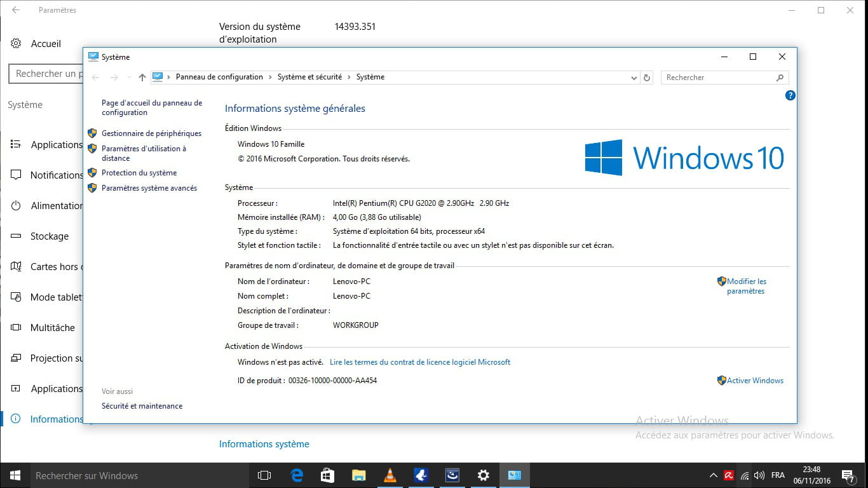This screenshot has height=488, width=868.
Task: Click the shield icon beside Protection du système
Action: [x=92, y=173]
